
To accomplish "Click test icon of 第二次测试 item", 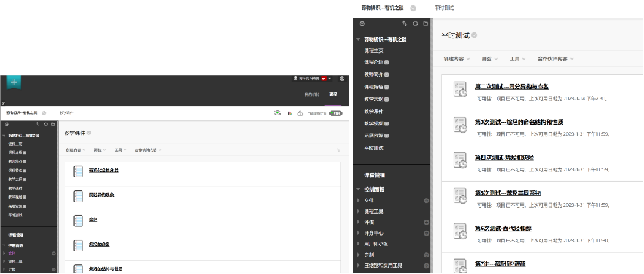I will pos(460,89).
